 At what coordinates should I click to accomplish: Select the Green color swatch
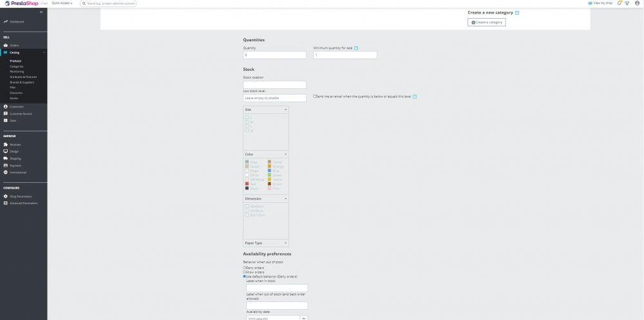coord(270,175)
